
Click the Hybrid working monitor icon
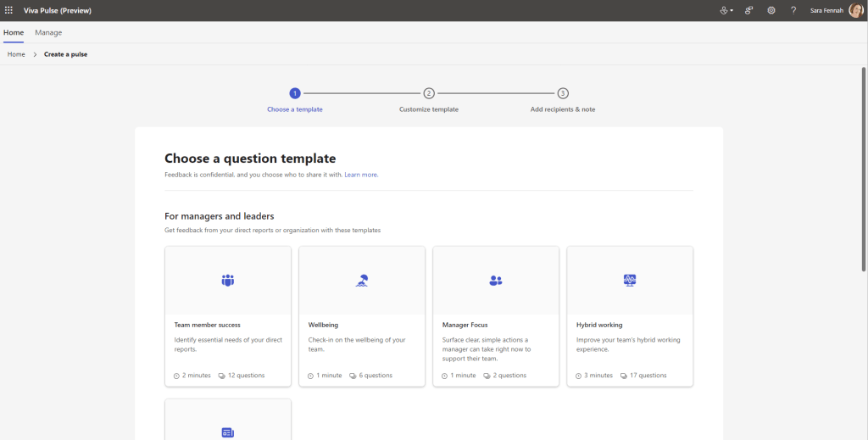coord(630,281)
